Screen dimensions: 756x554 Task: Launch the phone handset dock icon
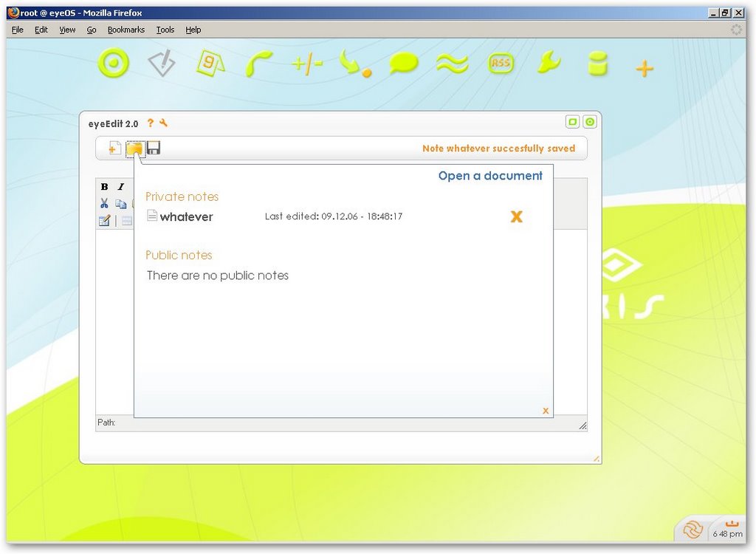258,64
